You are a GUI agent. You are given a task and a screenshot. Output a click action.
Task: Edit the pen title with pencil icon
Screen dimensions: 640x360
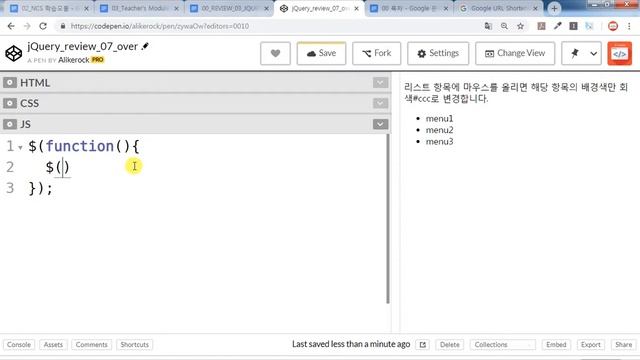click(x=145, y=47)
